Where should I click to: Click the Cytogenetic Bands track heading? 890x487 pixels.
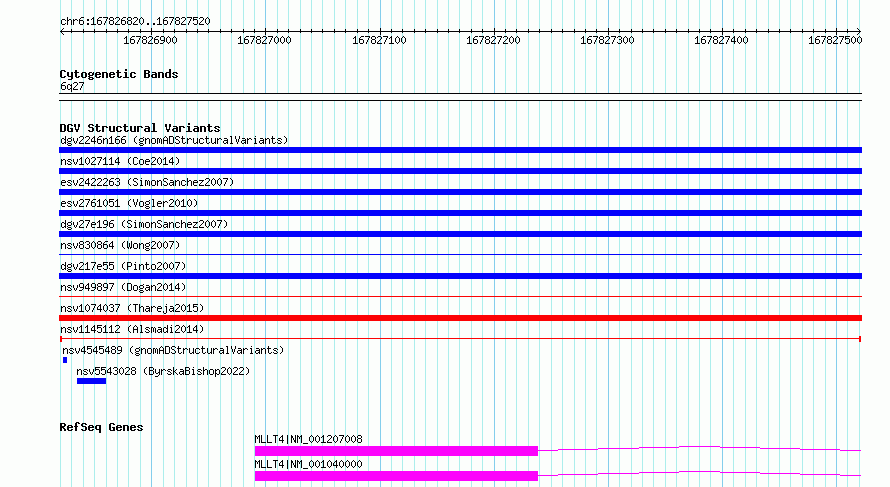pyautogui.click(x=119, y=74)
